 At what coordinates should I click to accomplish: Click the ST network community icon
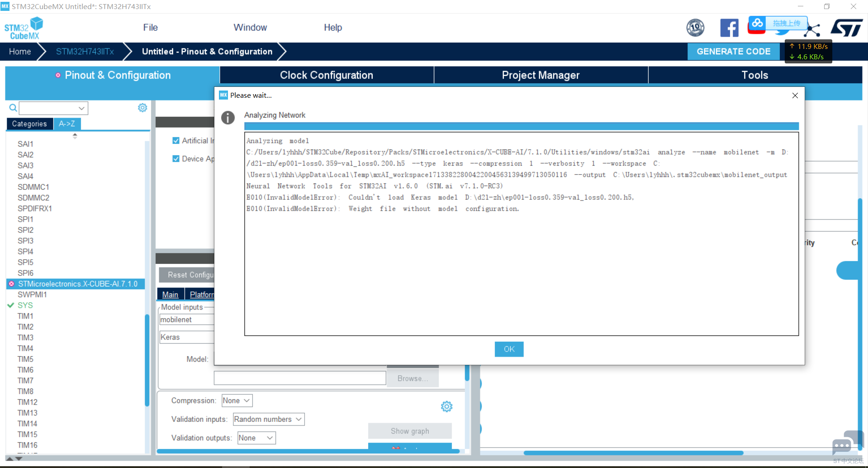[x=813, y=29]
